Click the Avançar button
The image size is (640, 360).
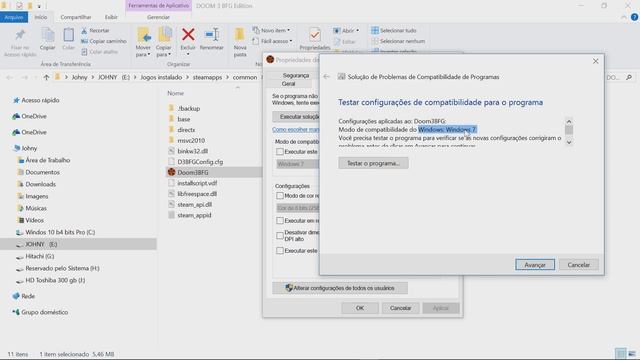point(535,265)
